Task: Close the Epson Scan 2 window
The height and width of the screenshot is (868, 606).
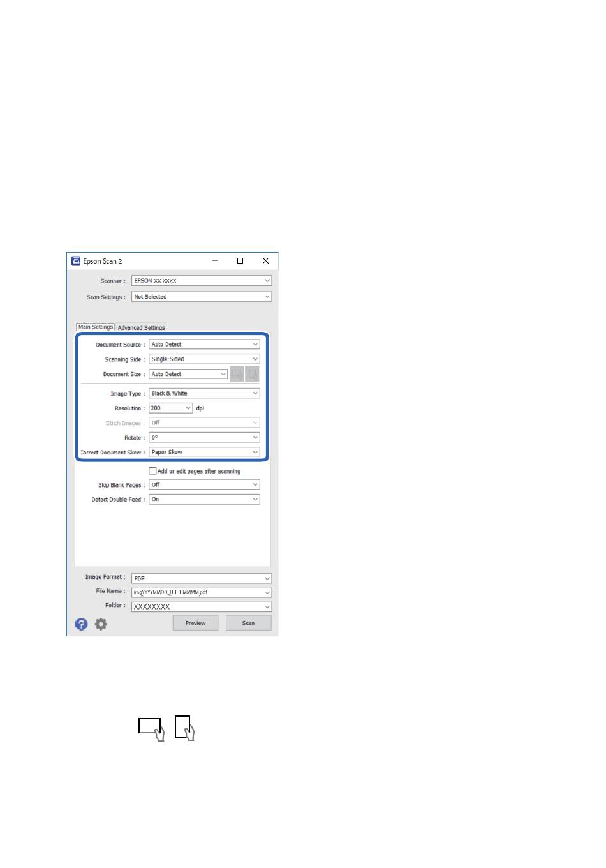Action: 265,261
